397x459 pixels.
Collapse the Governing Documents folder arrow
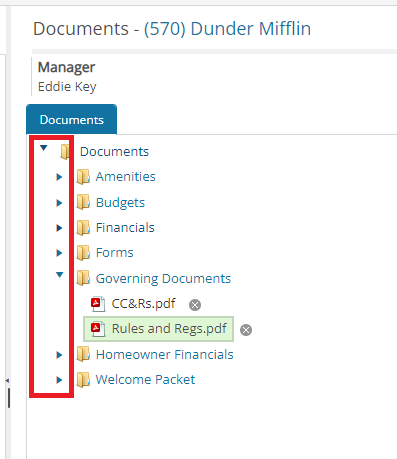point(60,275)
